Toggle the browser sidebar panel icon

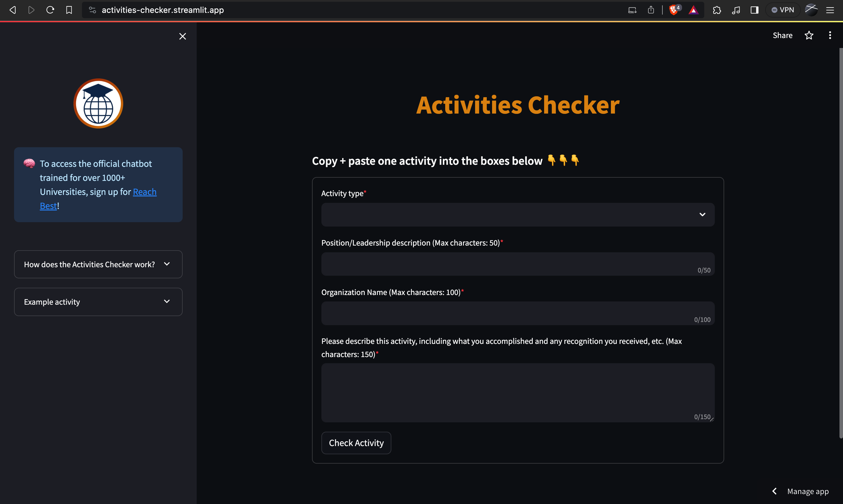coord(754,10)
